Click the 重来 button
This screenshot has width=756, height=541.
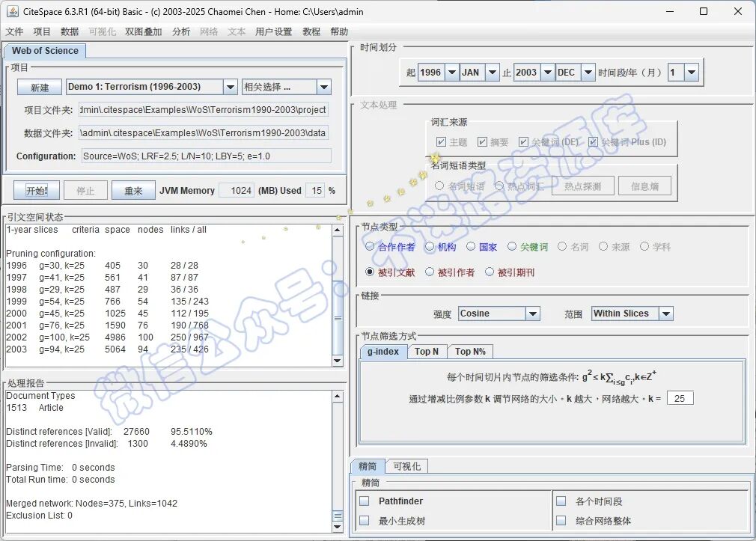coord(133,191)
